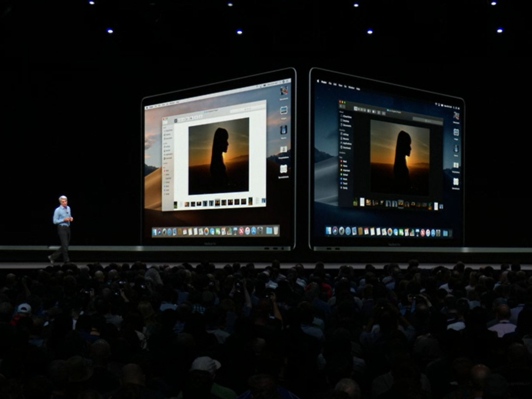The width and height of the screenshot is (532, 399).
Task: Open Photos in the dark-mode MacBook dock
Action: [x=390, y=232]
